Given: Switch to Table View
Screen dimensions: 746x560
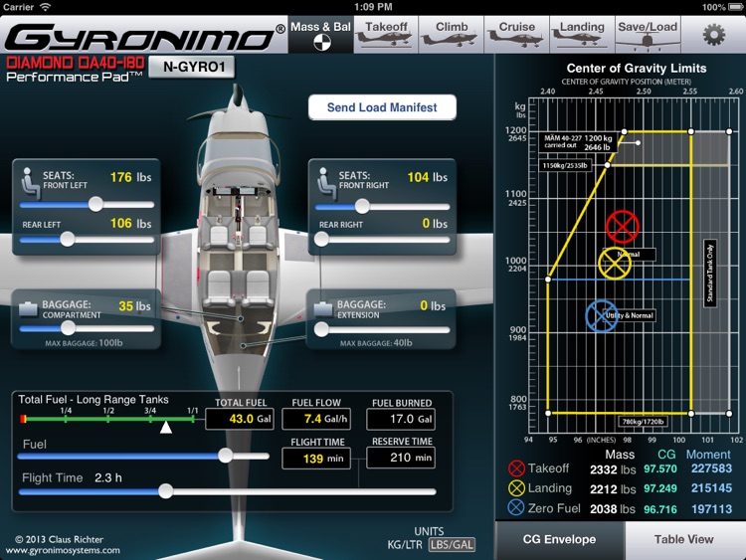Looking at the screenshot, I should click(x=684, y=539).
